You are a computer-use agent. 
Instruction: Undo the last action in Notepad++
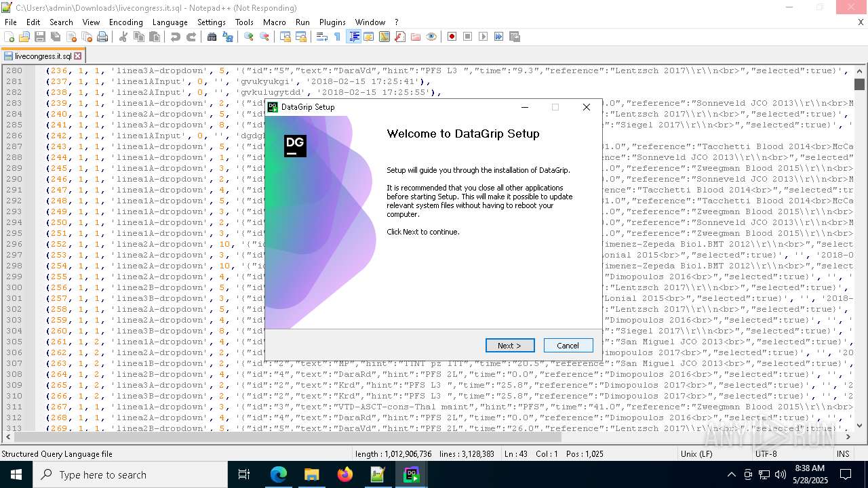coord(176,37)
